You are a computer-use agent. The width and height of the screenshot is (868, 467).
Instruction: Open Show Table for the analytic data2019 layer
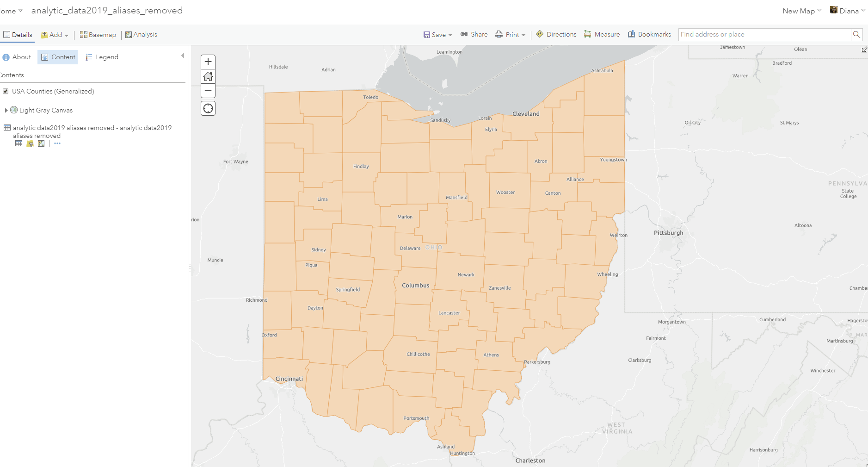[18, 143]
